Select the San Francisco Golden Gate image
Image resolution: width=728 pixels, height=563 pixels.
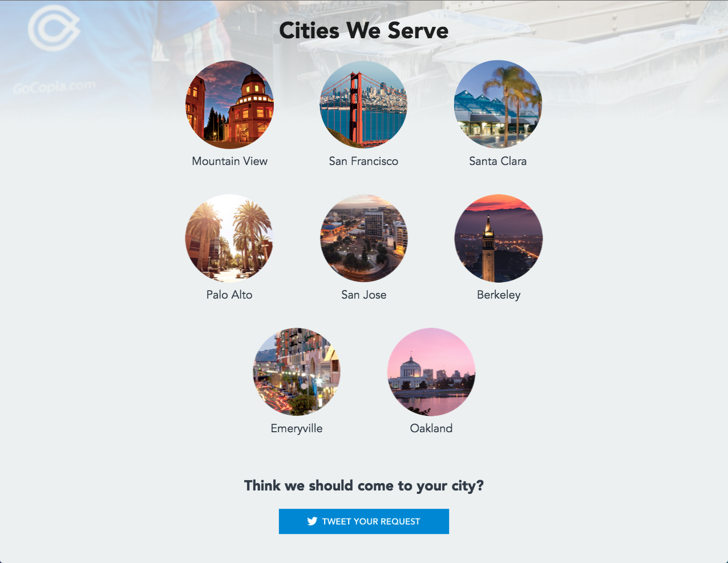(x=363, y=104)
